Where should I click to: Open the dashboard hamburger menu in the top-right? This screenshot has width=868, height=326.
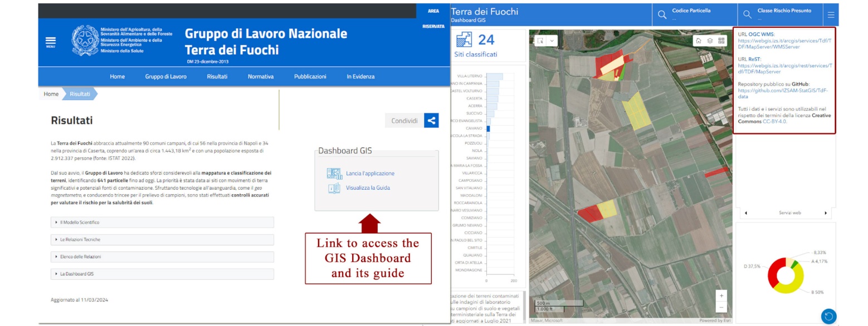[831, 15]
